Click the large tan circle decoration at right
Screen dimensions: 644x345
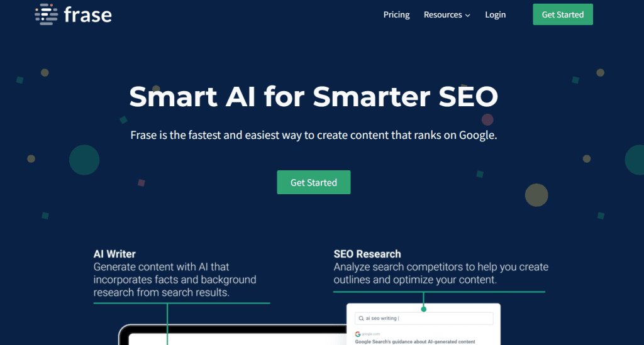[x=536, y=195]
